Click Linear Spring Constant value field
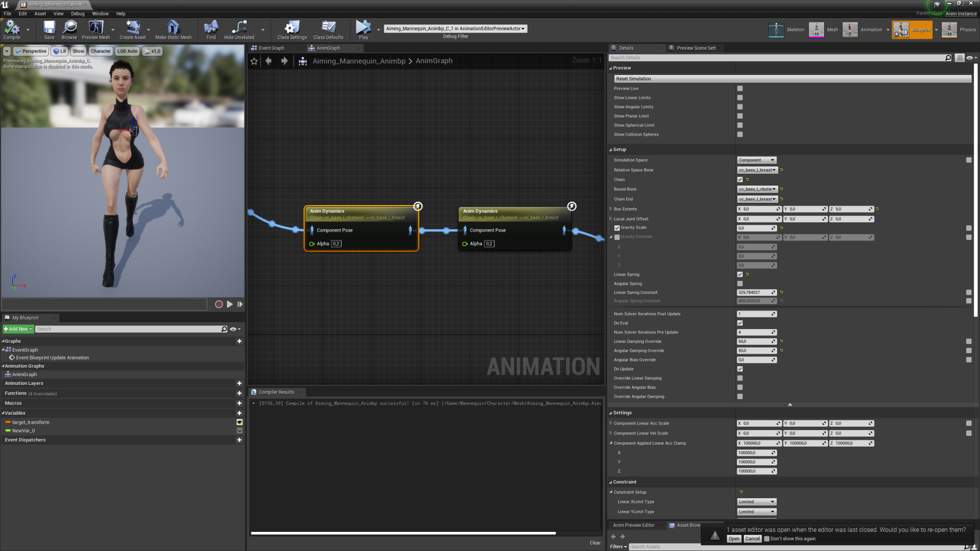This screenshot has height=551, width=980. 757,292
